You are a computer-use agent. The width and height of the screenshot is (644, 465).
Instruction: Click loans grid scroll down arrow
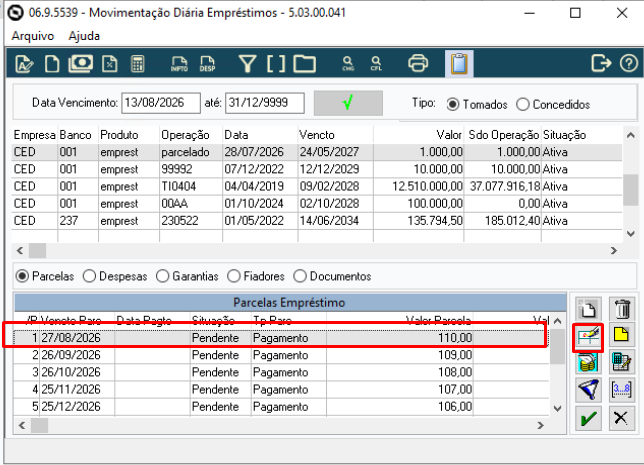[x=631, y=233]
